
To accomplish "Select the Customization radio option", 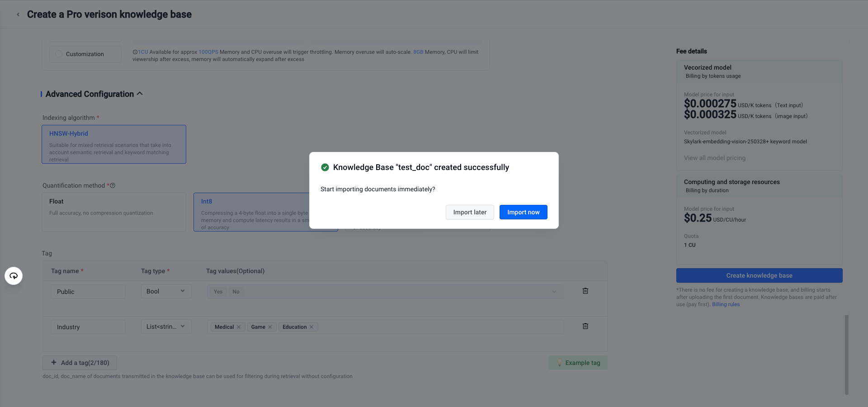I will [x=59, y=54].
